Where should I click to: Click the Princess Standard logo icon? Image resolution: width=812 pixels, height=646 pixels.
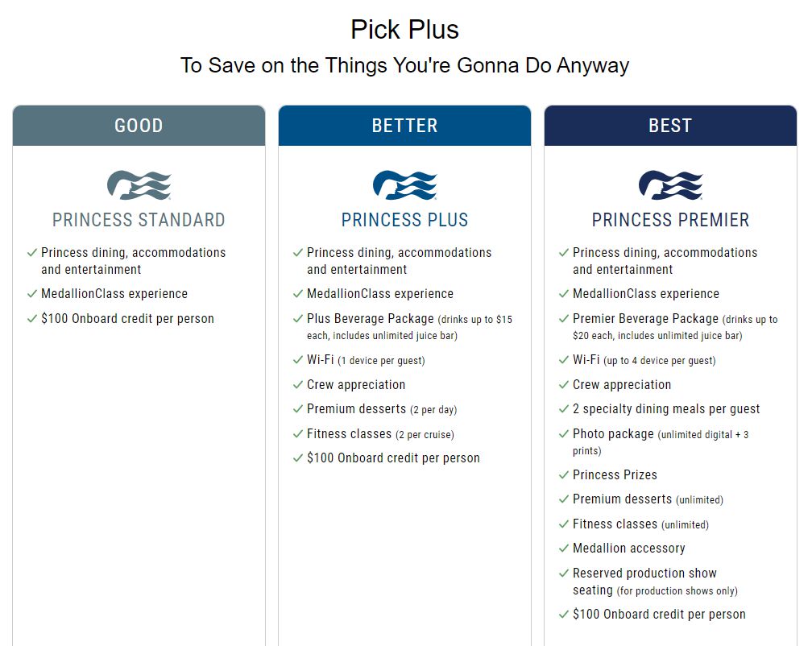(139, 184)
